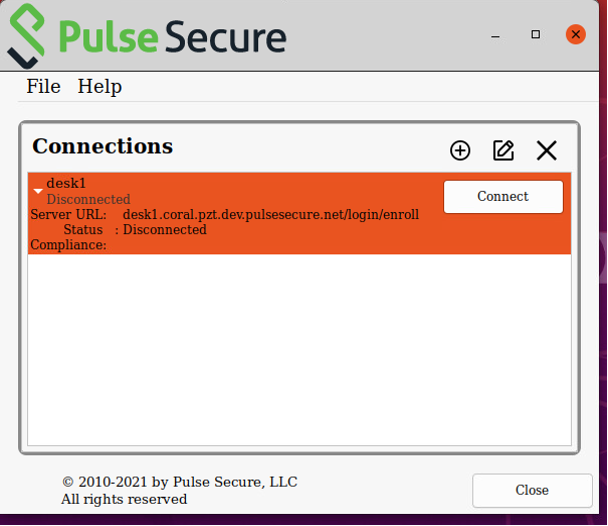The width and height of the screenshot is (608, 526).
Task: Click empty area of connections list
Action: pyautogui.click(x=299, y=350)
